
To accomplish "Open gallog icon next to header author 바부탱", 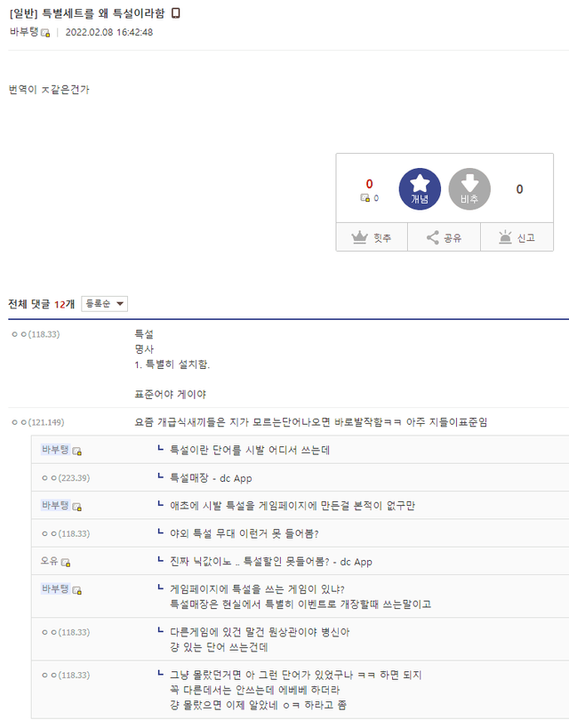I will pos(46,33).
